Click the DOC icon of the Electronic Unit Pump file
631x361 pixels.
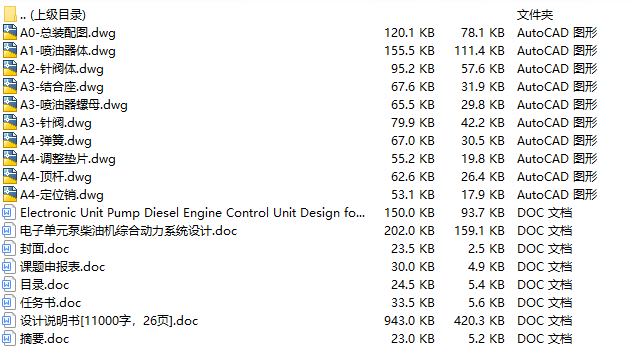point(8,213)
